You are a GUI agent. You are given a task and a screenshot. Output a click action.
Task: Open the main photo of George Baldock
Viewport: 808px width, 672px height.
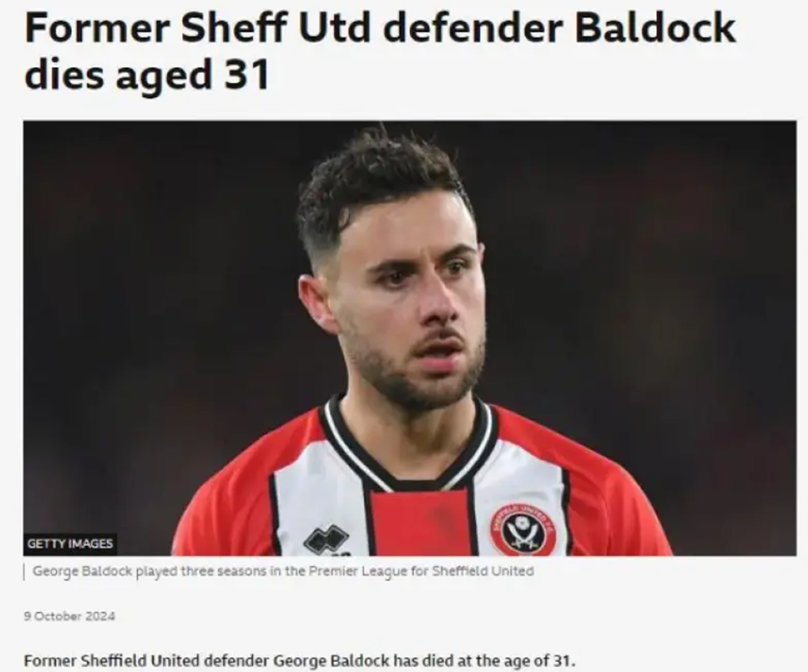point(410,338)
